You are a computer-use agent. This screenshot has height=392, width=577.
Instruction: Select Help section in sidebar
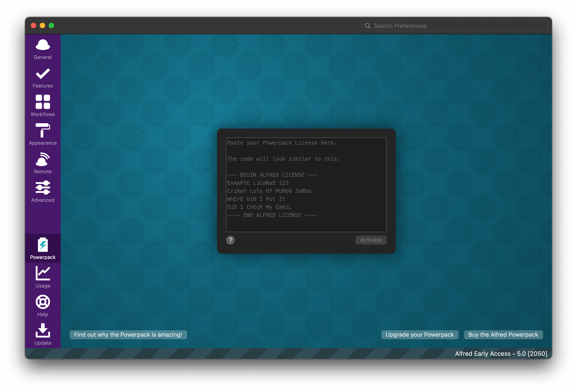pyautogui.click(x=43, y=306)
